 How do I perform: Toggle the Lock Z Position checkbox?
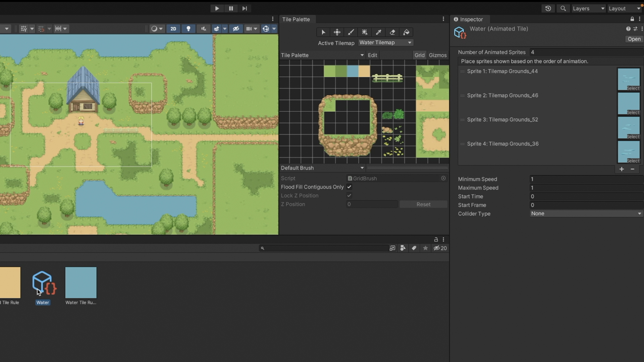[x=349, y=195]
